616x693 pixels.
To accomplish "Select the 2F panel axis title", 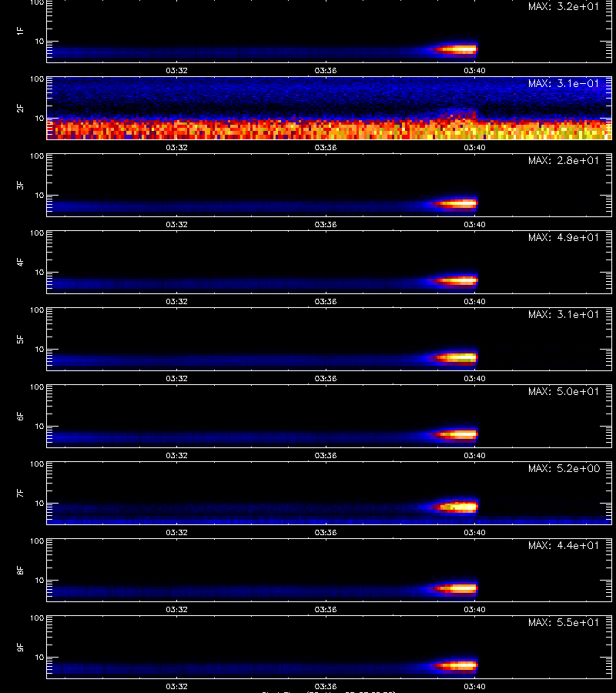I will [20, 109].
